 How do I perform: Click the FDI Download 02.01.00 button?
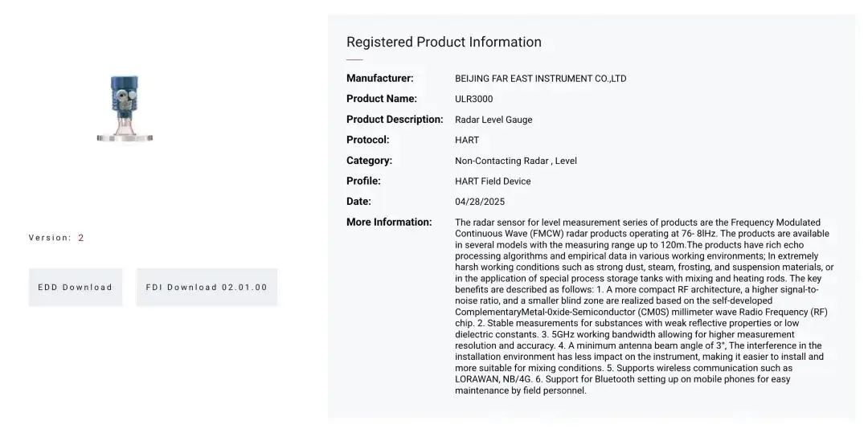click(207, 288)
